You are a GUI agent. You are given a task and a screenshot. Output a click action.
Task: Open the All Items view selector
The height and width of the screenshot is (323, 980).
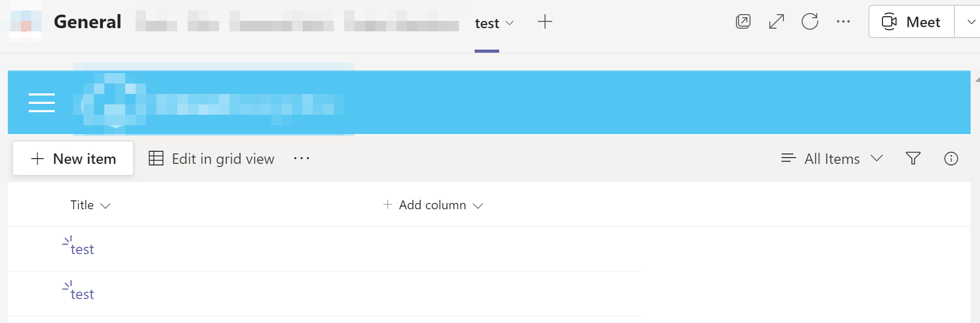[x=831, y=158]
